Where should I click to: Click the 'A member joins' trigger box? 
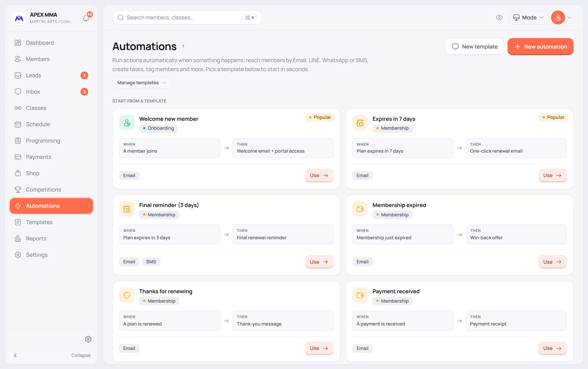[170, 148]
